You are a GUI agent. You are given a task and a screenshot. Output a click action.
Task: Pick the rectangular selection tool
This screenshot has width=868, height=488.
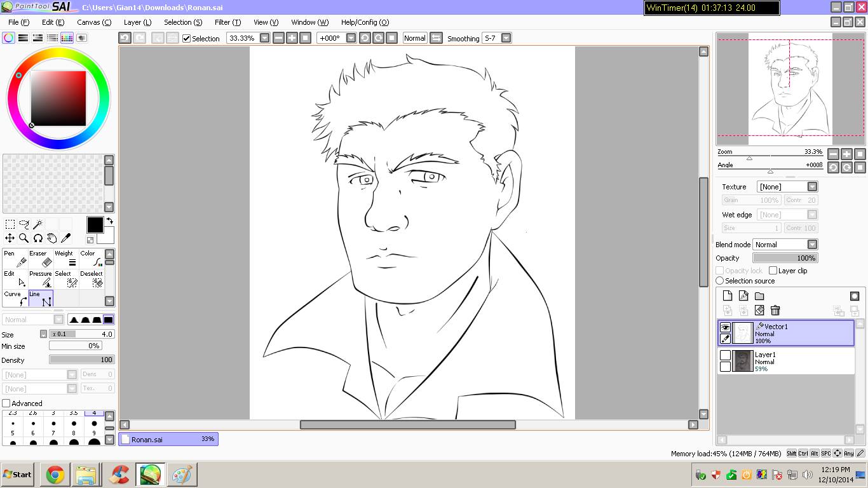10,224
